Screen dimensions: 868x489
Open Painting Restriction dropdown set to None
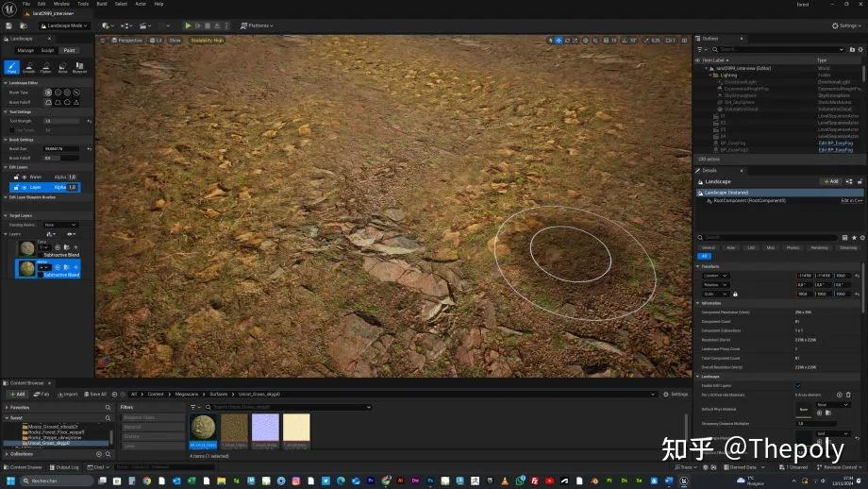[x=61, y=225]
